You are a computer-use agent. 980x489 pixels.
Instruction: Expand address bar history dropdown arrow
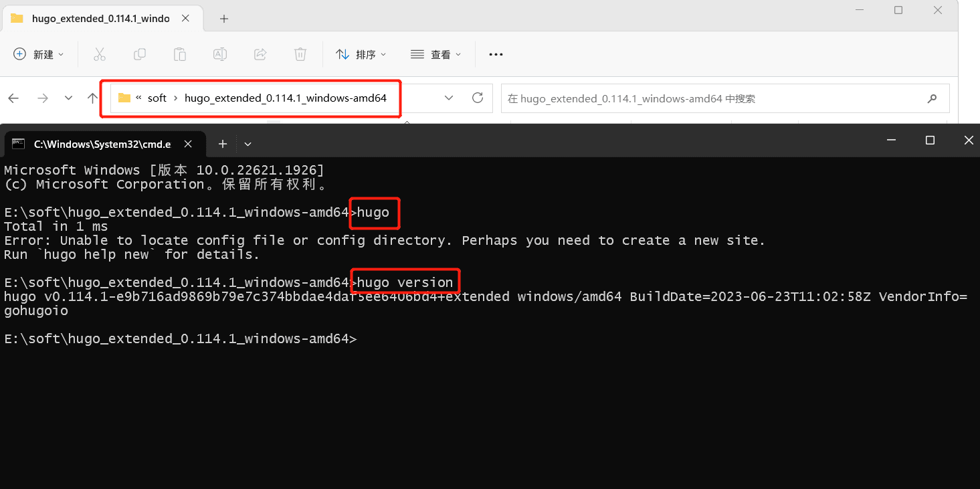click(449, 98)
